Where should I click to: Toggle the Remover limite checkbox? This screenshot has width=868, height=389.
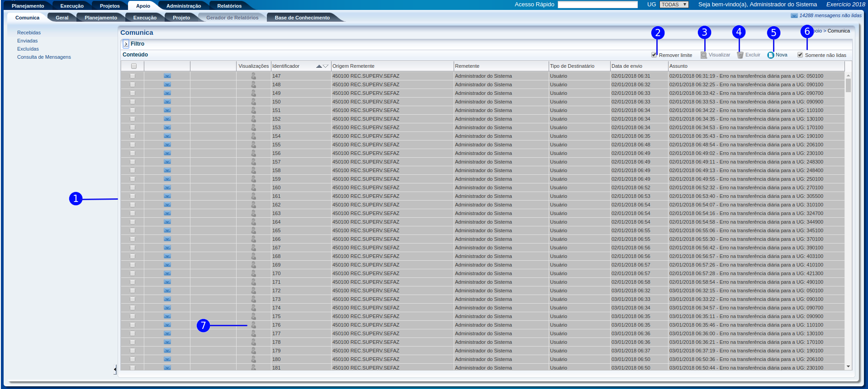click(654, 55)
